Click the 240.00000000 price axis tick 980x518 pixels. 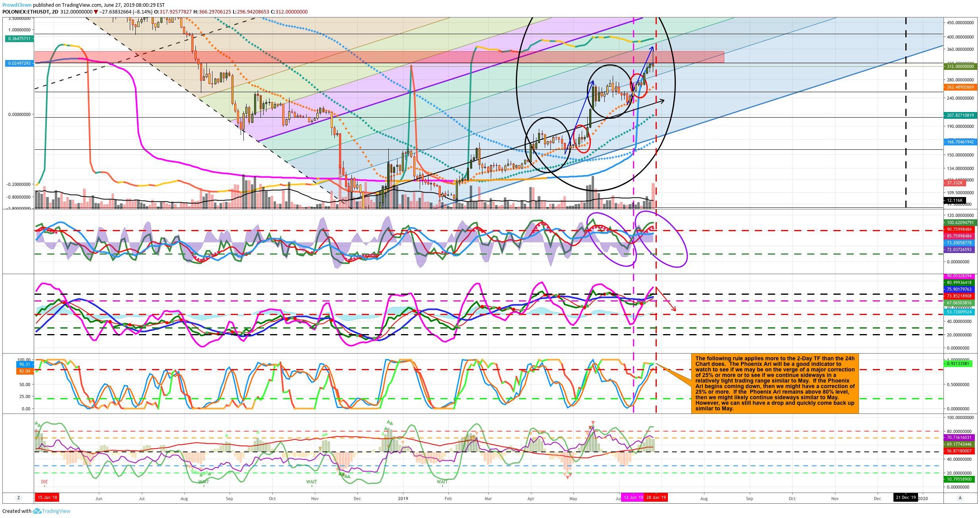click(960, 98)
